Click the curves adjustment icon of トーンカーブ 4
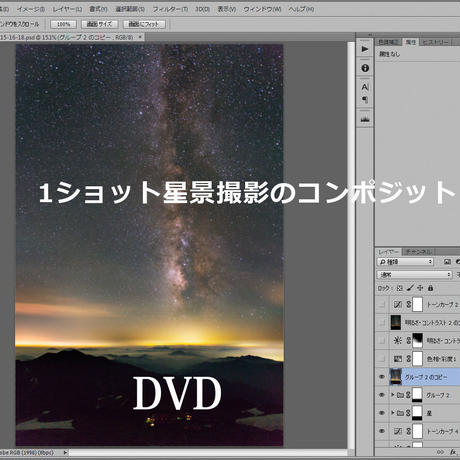The width and height of the screenshot is (460, 460). pos(398,431)
